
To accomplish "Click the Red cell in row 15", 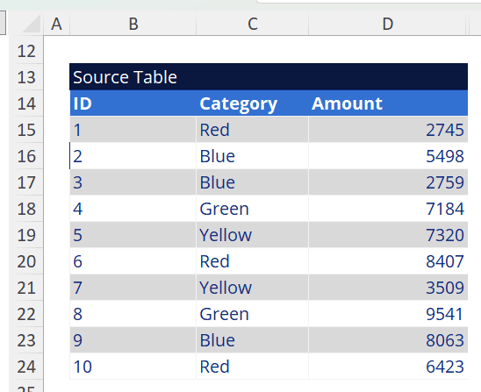I will pyautogui.click(x=252, y=130).
